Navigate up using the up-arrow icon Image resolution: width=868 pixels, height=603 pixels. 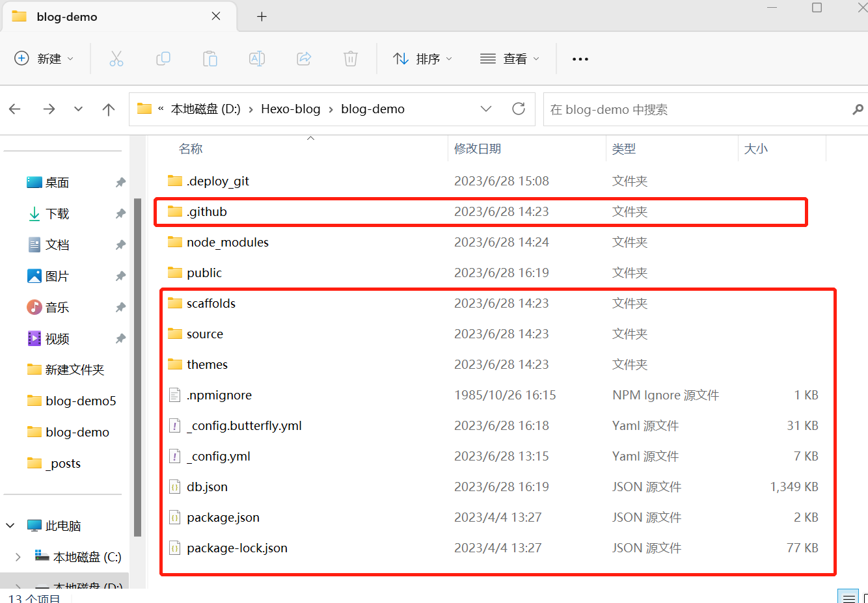click(x=109, y=109)
